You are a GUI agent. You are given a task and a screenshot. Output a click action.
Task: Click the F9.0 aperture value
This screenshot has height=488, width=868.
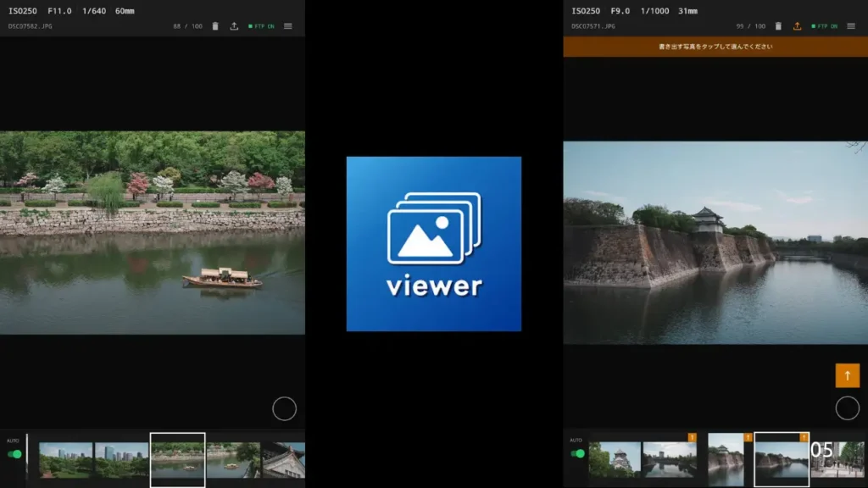click(620, 10)
